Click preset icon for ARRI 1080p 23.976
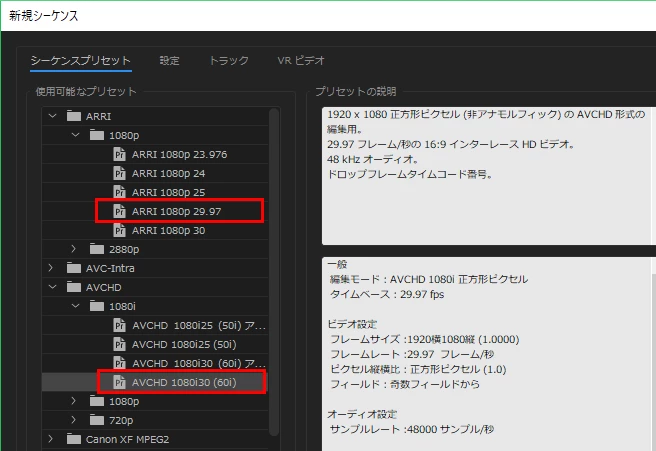This screenshot has height=451, width=656. (120, 154)
